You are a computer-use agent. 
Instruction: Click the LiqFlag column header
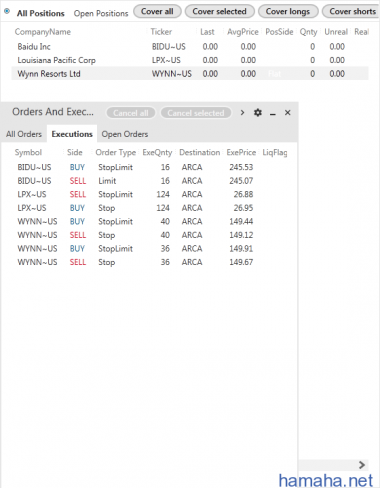275,153
